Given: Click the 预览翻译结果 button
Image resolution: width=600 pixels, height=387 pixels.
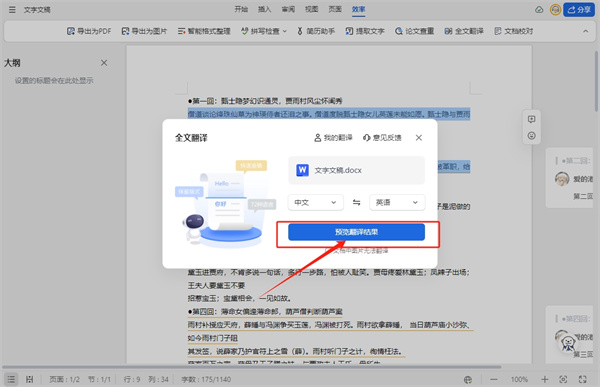Looking at the screenshot, I should pos(356,232).
